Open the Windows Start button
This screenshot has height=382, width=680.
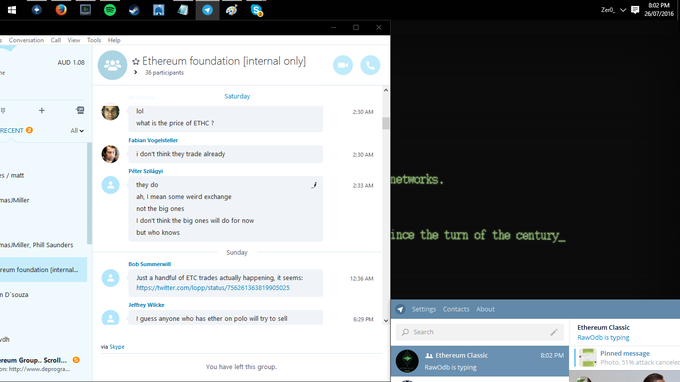(x=12, y=10)
